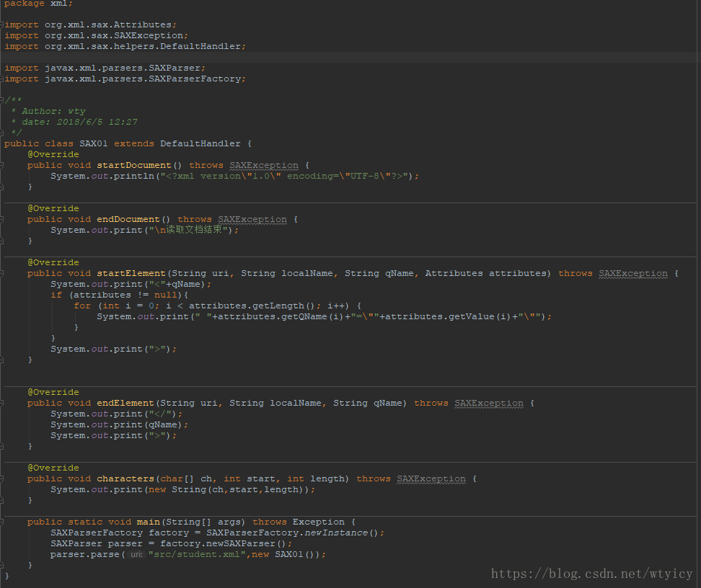Collapse the characters method fold marker
The height and width of the screenshot is (588, 701).
pyautogui.click(x=1, y=479)
